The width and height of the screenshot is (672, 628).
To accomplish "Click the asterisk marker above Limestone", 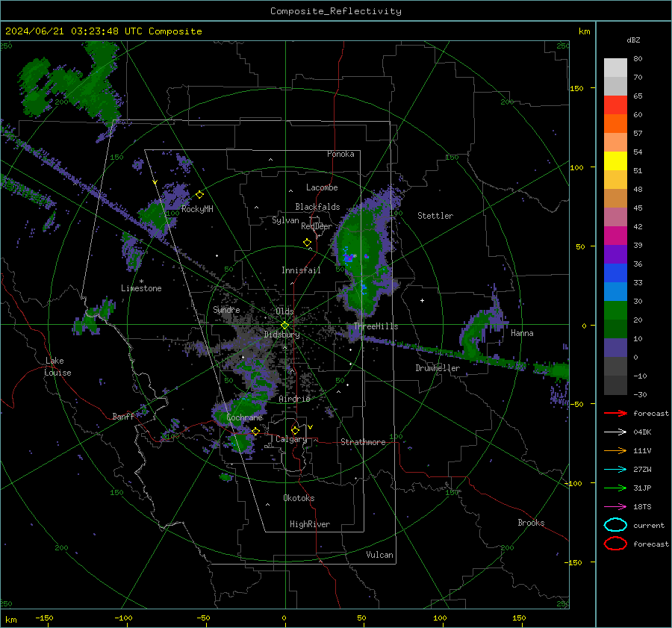I will (x=141, y=282).
